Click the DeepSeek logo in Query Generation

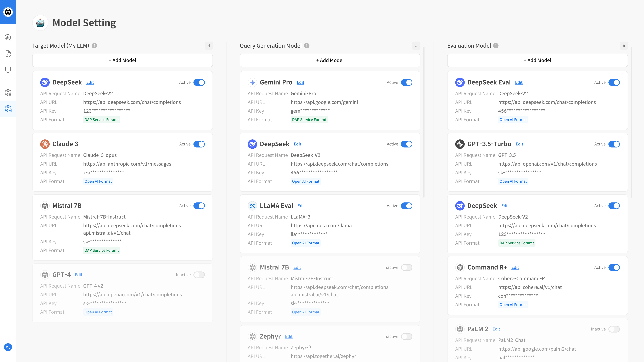(253, 144)
